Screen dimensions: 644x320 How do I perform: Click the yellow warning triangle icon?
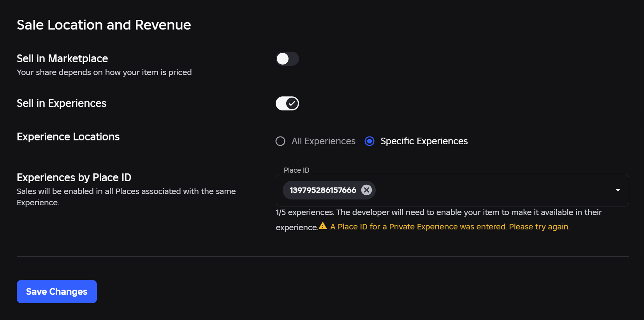coord(323,226)
